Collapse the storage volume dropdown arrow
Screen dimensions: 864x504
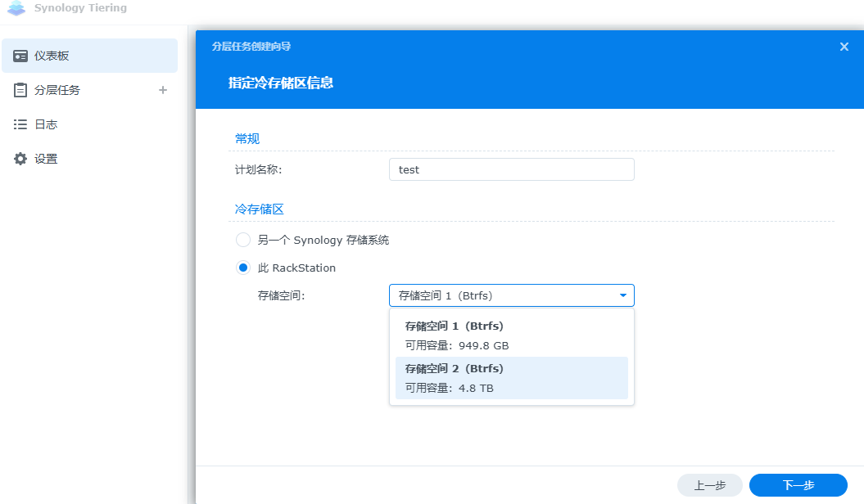623,295
